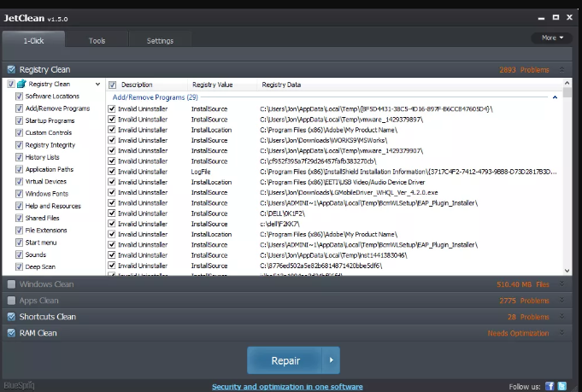Viewport: 582px width, 392px height.
Task: Select the c:\dell\F2KK7\ entry
Action: coord(279,224)
